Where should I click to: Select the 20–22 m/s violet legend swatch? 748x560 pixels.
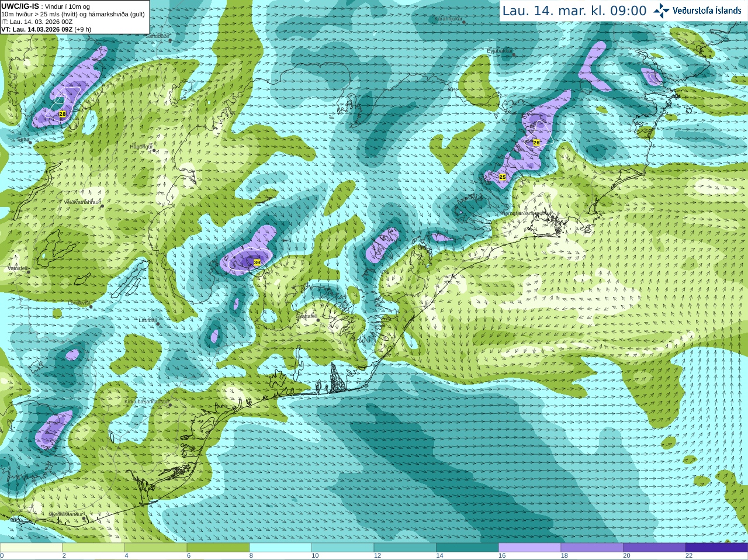pyautogui.click(x=654, y=548)
